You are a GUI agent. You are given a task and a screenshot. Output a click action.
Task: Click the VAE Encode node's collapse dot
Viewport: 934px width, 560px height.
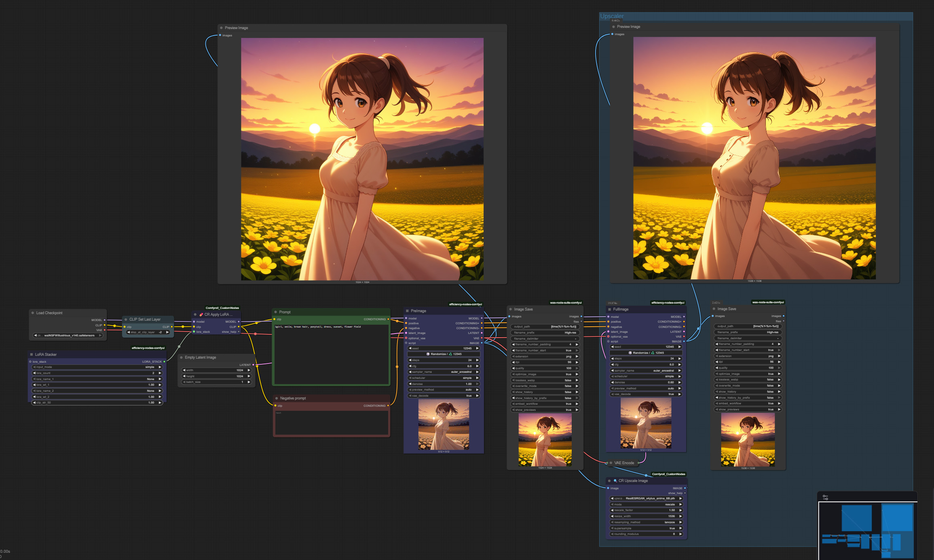coord(611,463)
